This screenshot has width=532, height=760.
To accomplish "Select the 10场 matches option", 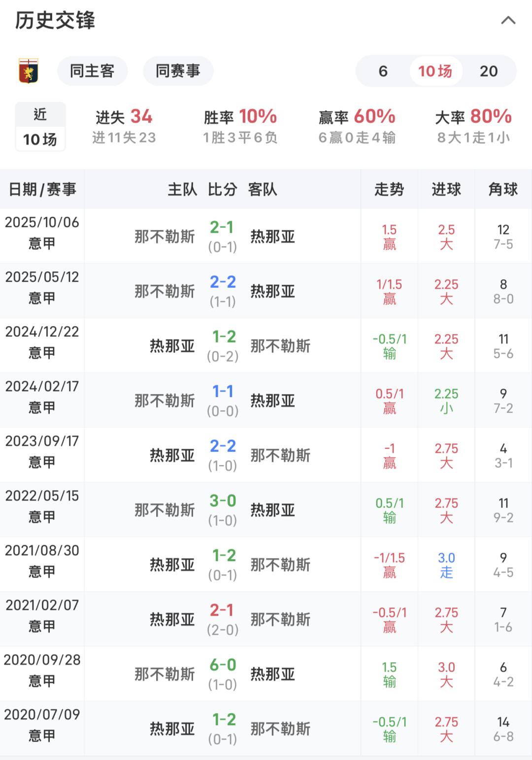I will (435, 71).
